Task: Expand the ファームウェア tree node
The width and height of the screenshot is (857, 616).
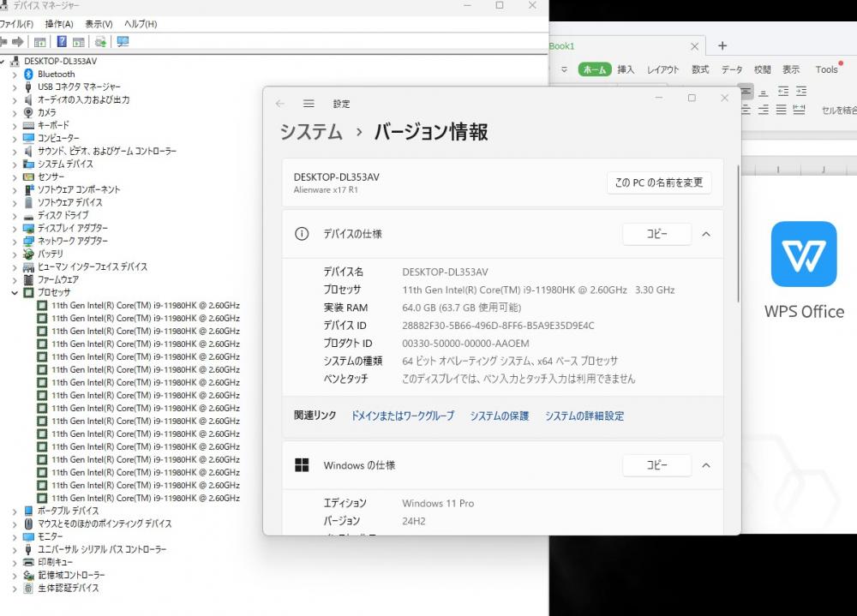Action: point(15,280)
